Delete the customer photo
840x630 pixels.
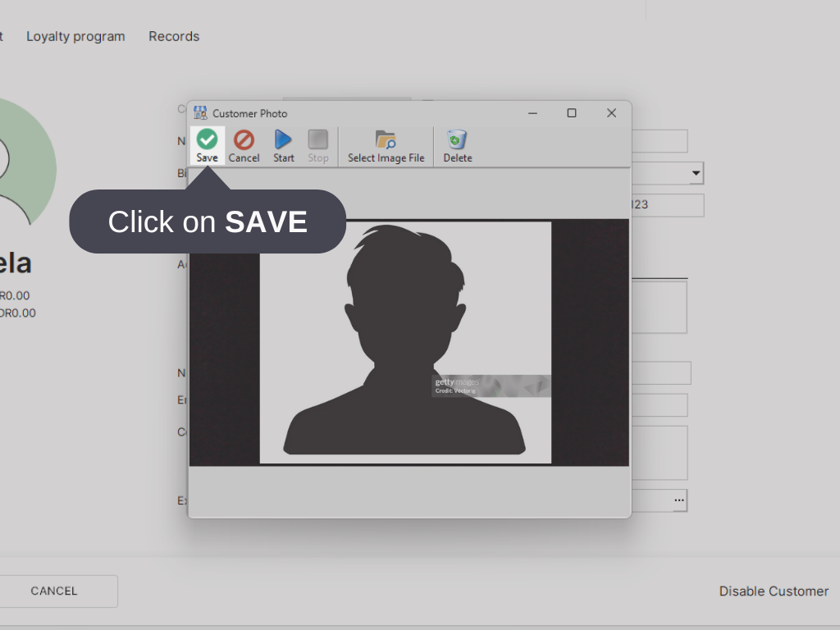pos(458,146)
